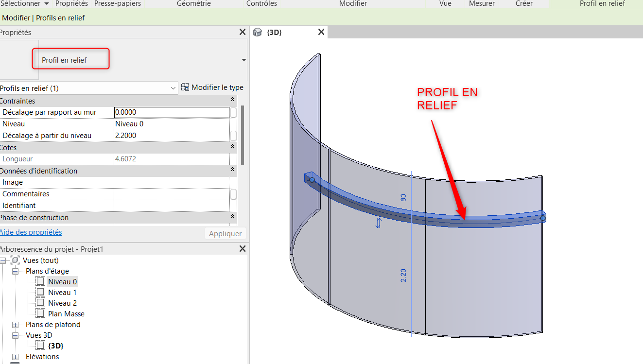Collapse the Vues 3D tree node

click(x=15, y=335)
